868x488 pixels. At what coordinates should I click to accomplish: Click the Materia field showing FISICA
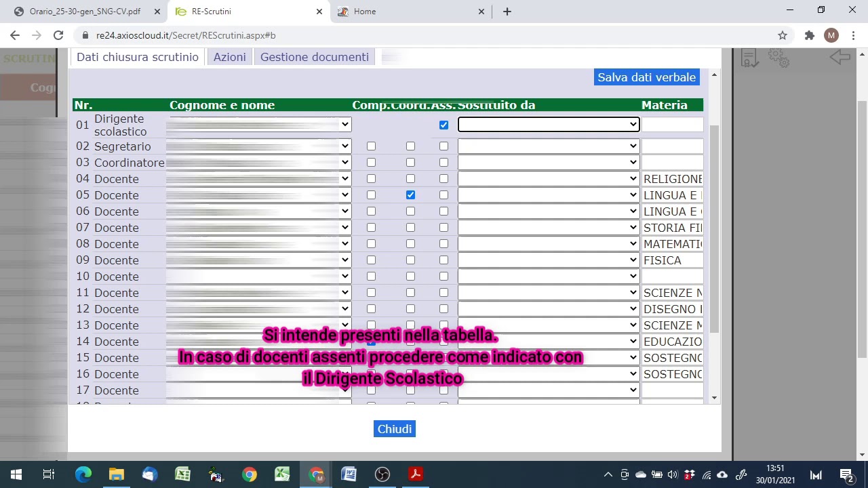click(x=672, y=260)
